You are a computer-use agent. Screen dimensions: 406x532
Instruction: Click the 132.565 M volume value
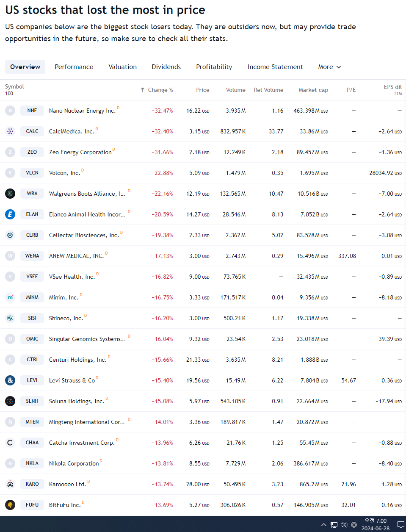(x=233, y=194)
